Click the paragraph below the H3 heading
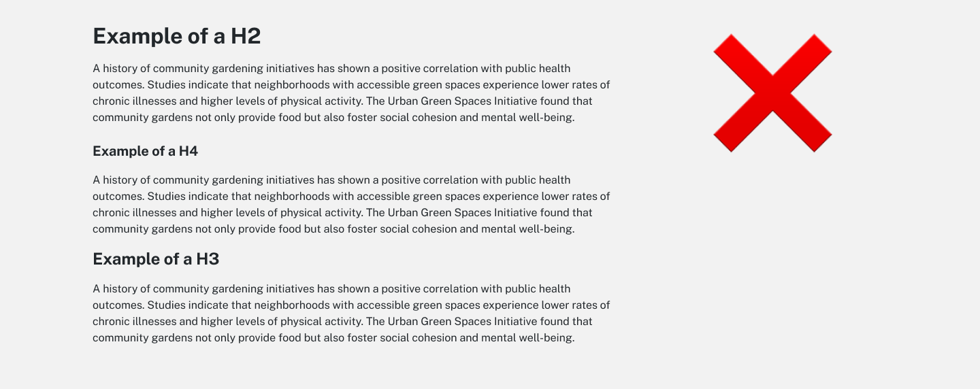 point(351,313)
